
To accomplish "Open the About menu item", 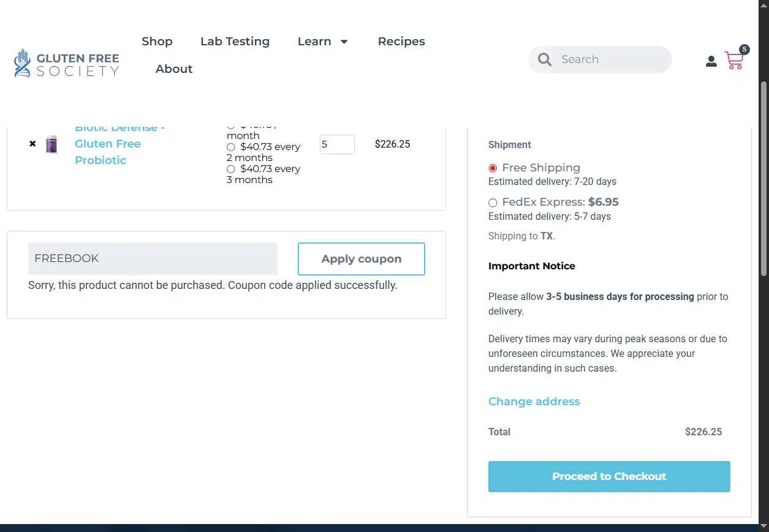I will (x=174, y=69).
